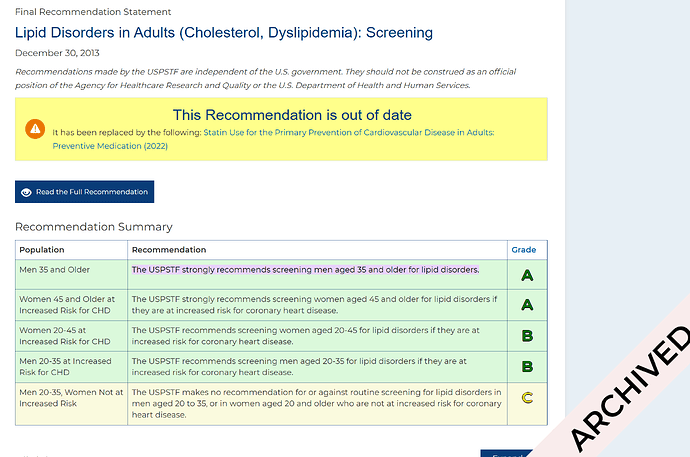The width and height of the screenshot is (690, 457).
Task: Click the orange warning alert icon
Action: [x=35, y=129]
